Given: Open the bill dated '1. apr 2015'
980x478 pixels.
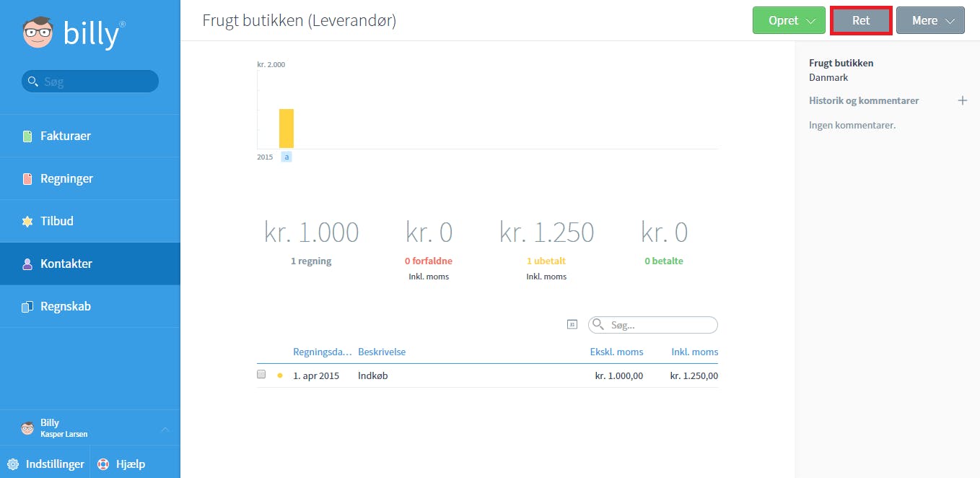Looking at the screenshot, I should pyautogui.click(x=316, y=375).
